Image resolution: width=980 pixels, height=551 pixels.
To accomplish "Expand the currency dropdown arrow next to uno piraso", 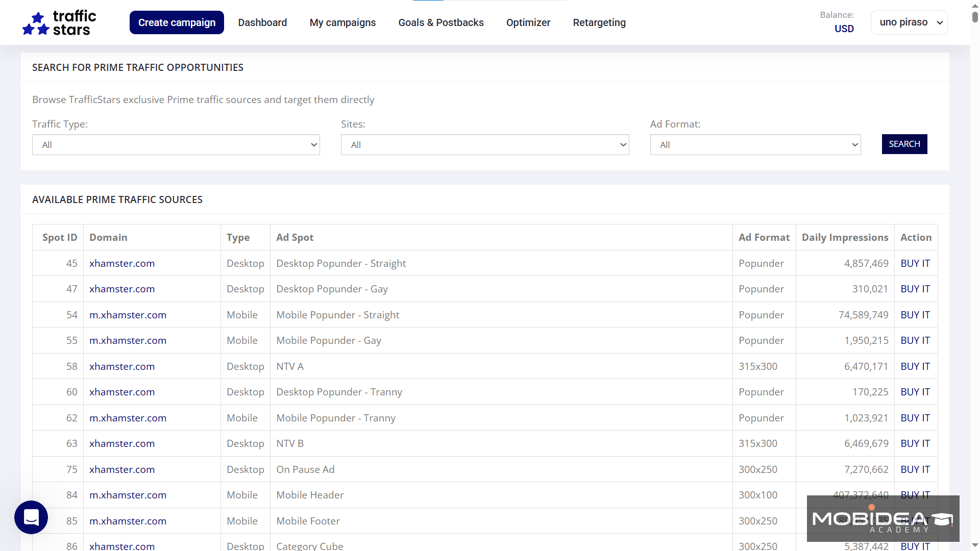I will [x=940, y=22].
